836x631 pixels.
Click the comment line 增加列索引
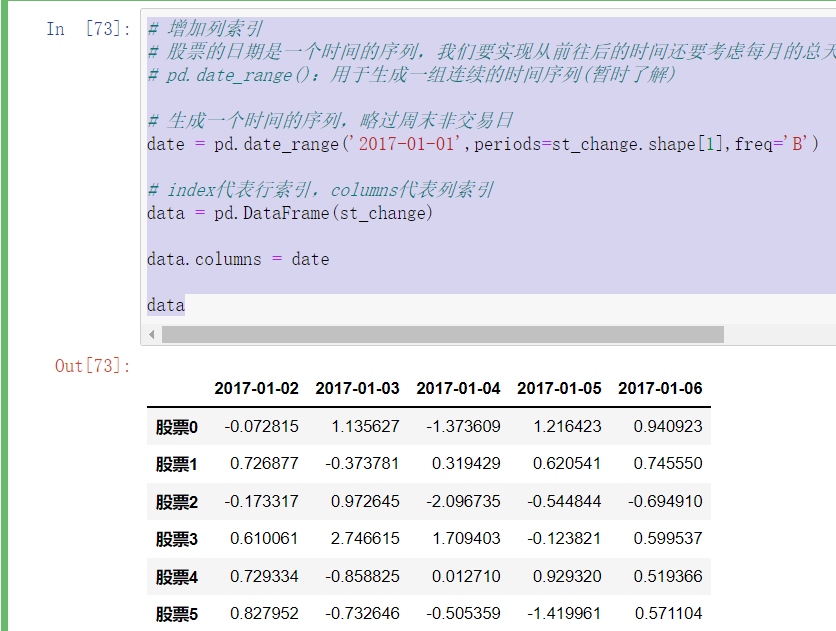pos(205,29)
